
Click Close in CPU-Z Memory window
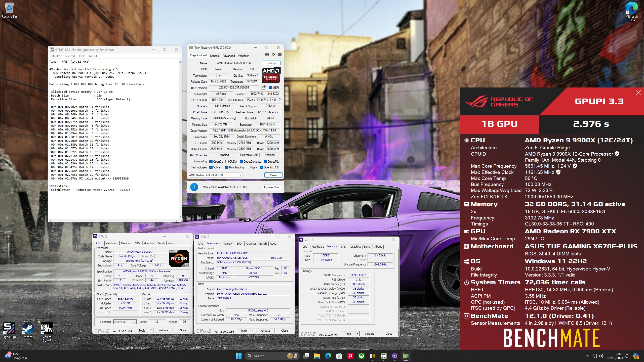[389, 334]
